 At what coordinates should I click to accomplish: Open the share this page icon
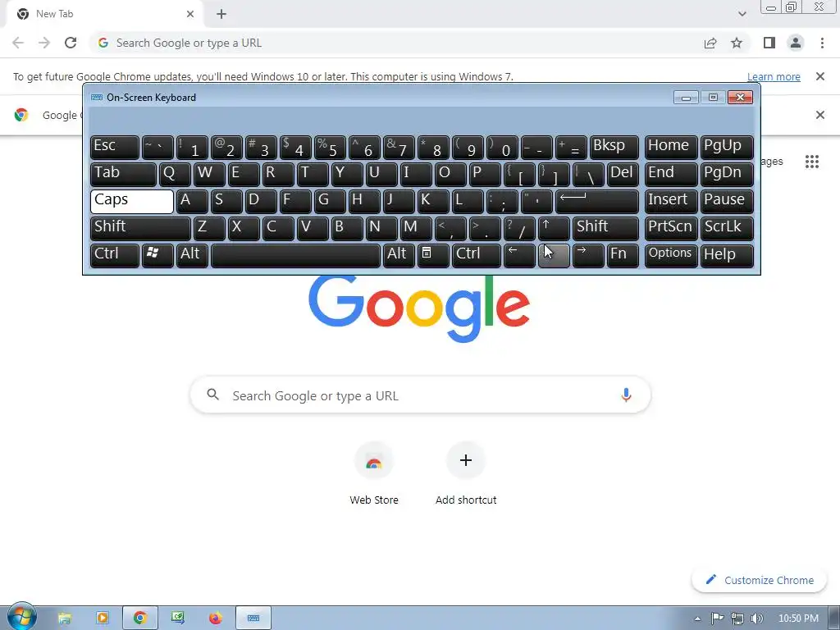(x=710, y=43)
